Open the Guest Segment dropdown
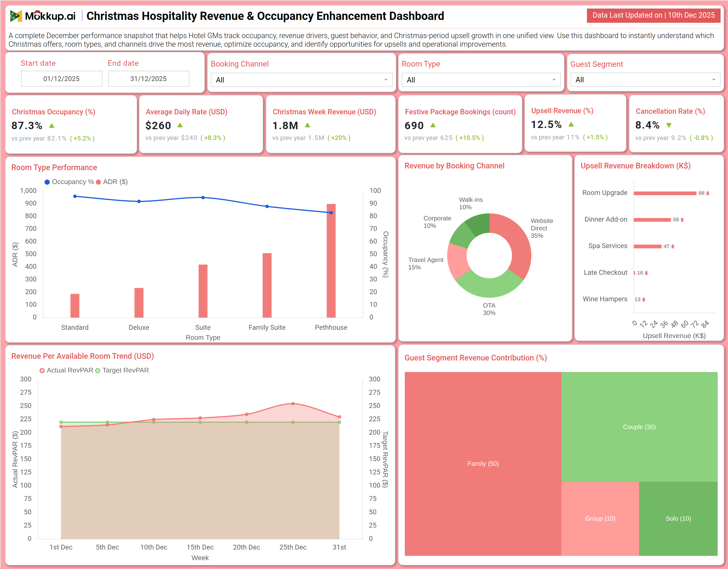 [645, 80]
